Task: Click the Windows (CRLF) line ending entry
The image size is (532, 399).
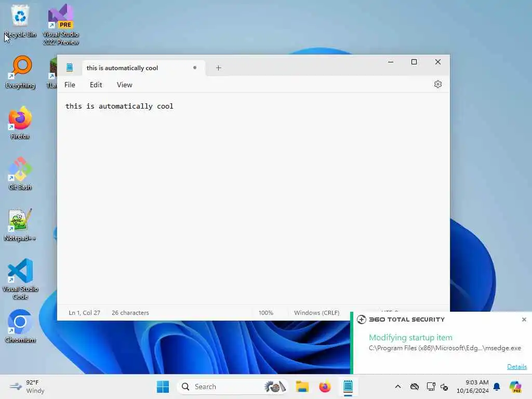Action: 316,313
